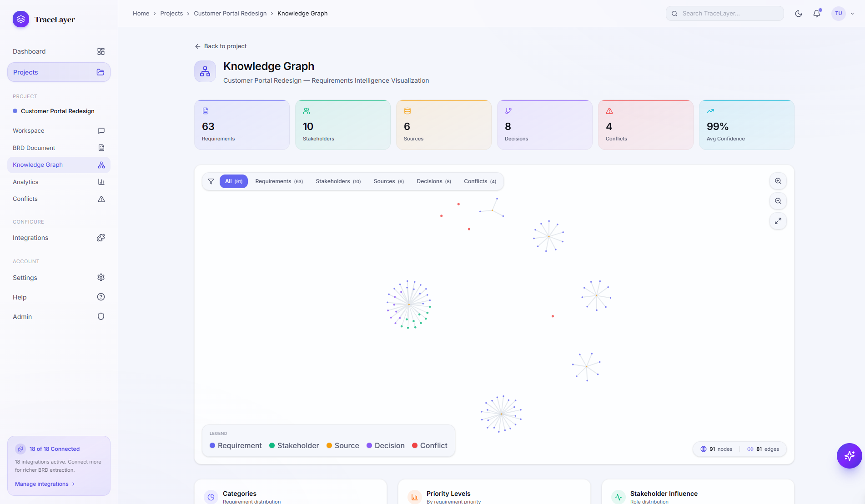Open the TU user avatar menu

[838, 14]
